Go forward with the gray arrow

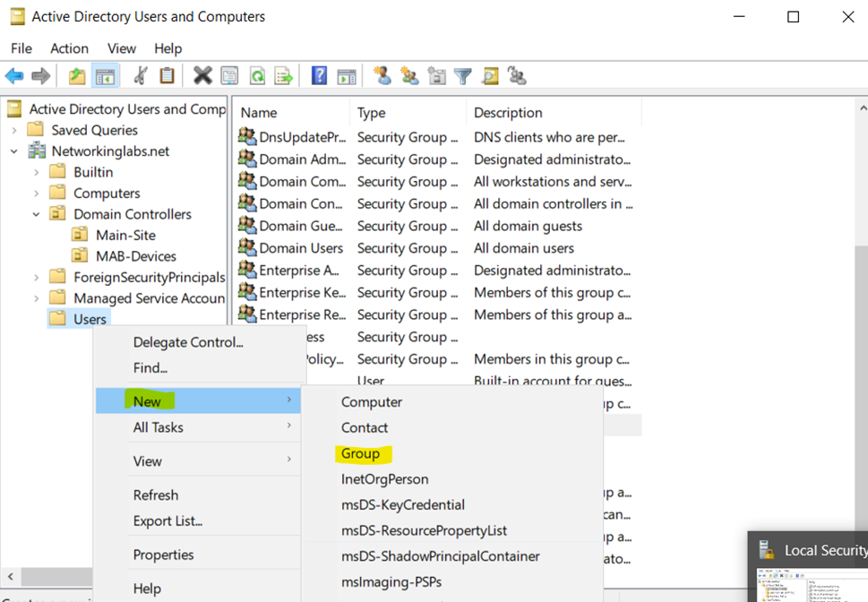(41, 76)
